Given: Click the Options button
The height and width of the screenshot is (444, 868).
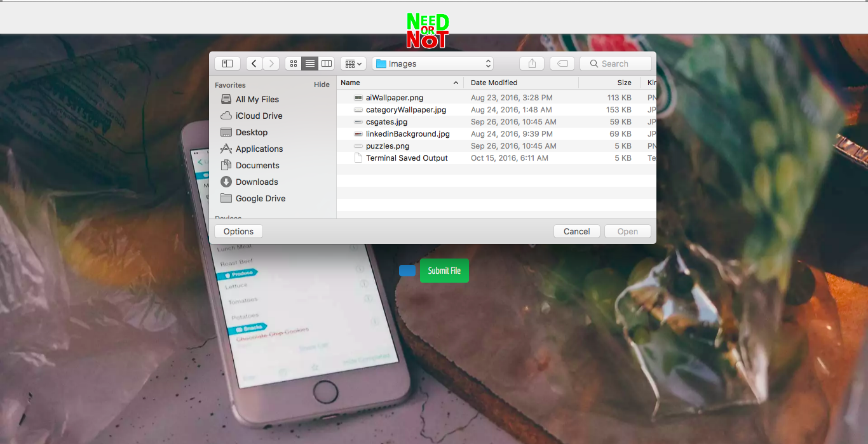Looking at the screenshot, I should 239,231.
